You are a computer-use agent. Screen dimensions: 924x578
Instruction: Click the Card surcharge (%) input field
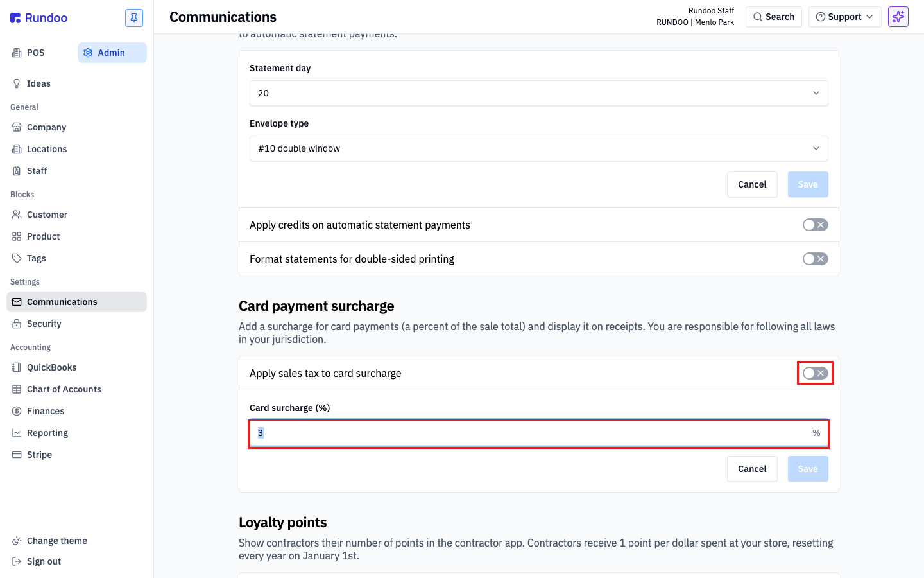point(539,433)
